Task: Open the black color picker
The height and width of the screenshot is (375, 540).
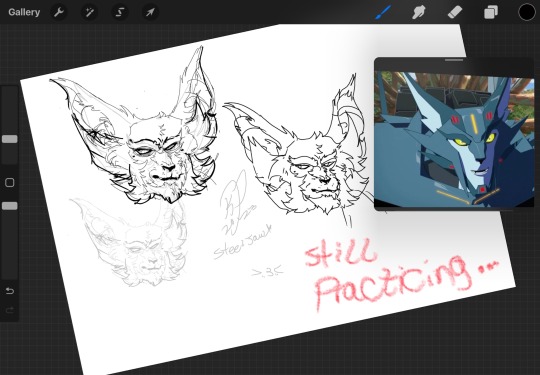Action: point(527,12)
